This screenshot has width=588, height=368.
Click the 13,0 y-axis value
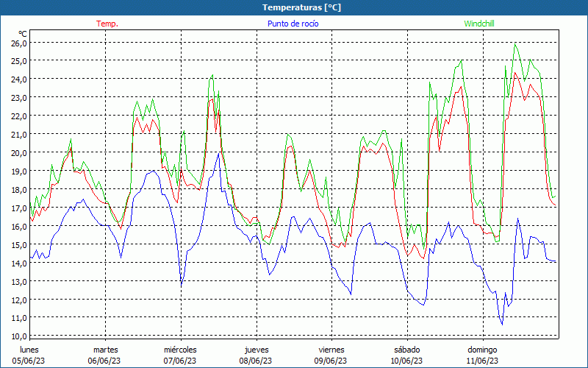coord(19,281)
